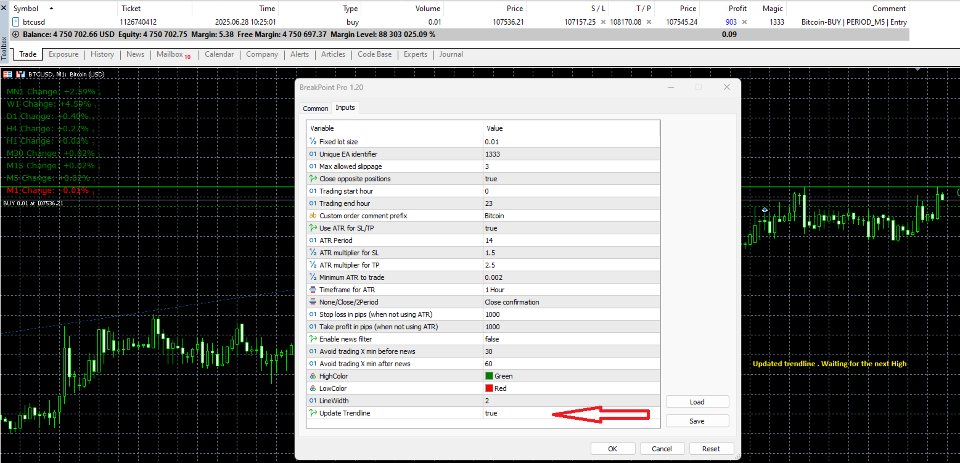This screenshot has height=463, width=960.
Task: Click the BTCUSD chart window icon
Action: click(8, 74)
